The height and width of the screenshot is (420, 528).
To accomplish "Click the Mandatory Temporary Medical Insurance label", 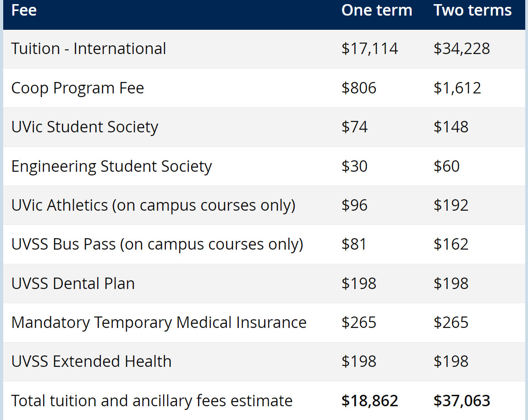I will click(159, 322).
